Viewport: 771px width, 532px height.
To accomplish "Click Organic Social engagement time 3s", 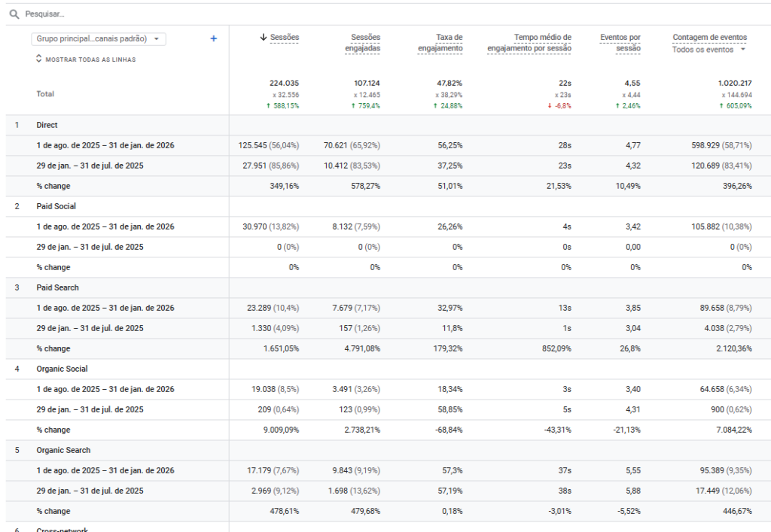I will click(x=567, y=390).
